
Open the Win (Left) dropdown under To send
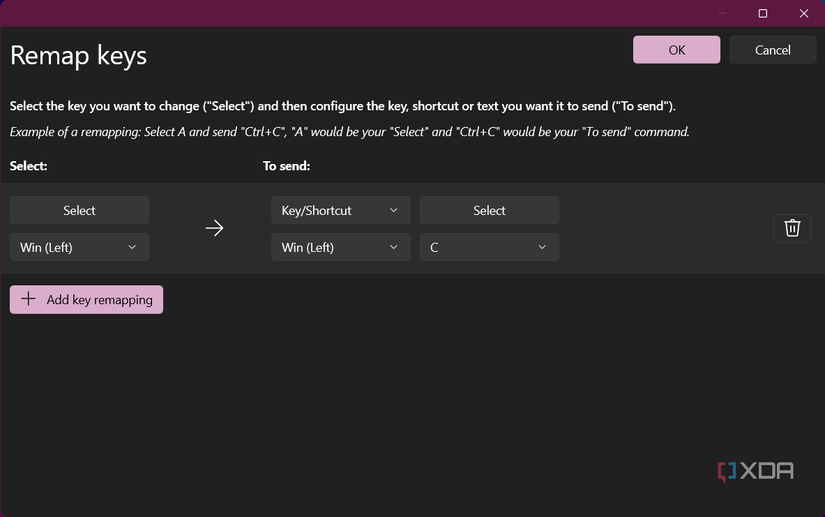pos(340,247)
